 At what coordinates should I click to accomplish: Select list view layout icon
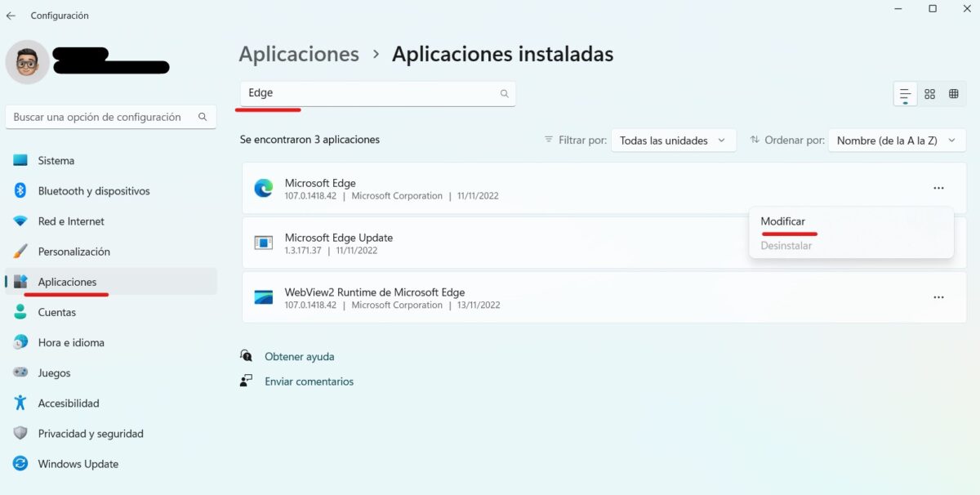(905, 95)
